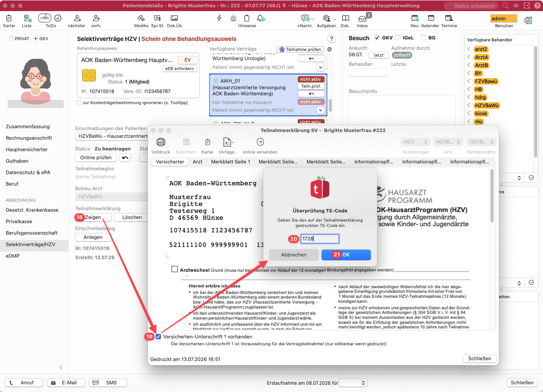This screenshot has width=543, height=392.
Task: Click OK in TE-Code dialog
Action: 346,255
